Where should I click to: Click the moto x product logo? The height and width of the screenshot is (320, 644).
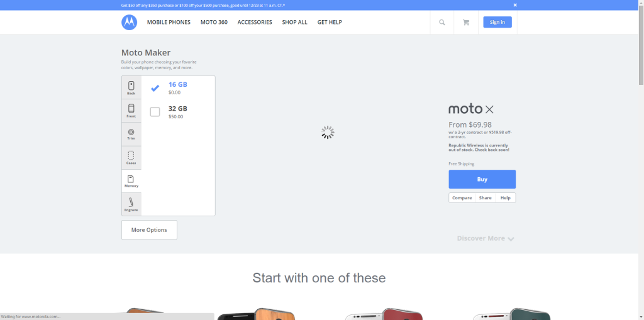coord(471,109)
